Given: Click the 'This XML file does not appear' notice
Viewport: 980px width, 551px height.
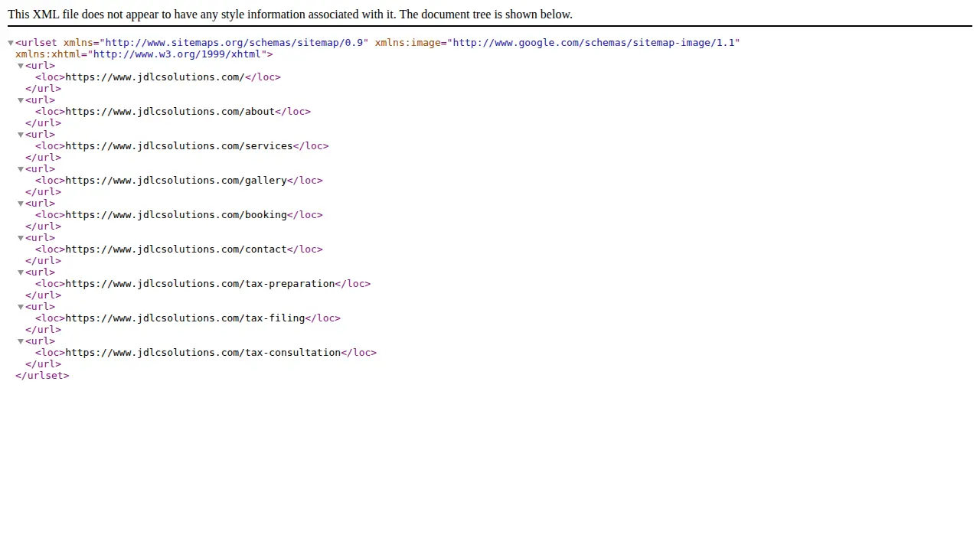Looking at the screenshot, I should 290,15.
